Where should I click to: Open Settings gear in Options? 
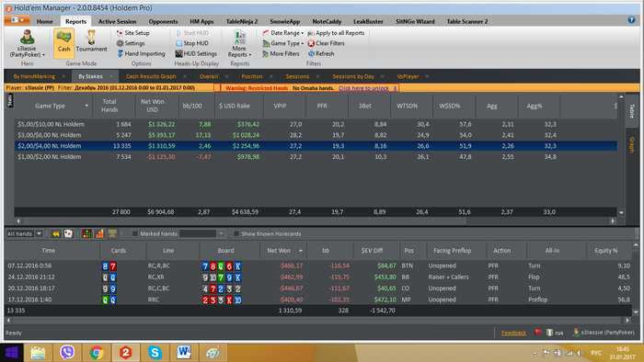coord(131,43)
